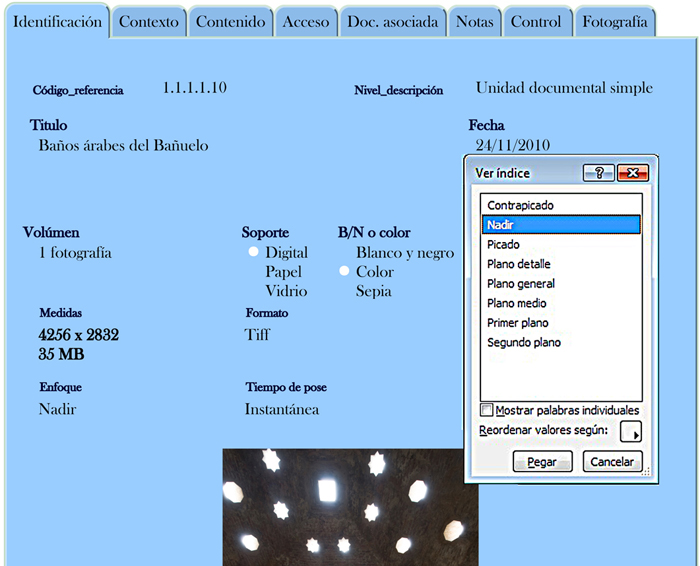Open the Reordenar valores según arrow button
Screen dimensions: 700x566
pos(631,431)
